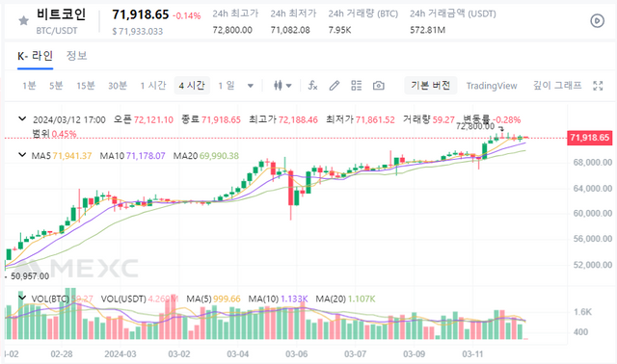
Task: Click the play video icon at top right
Action: tap(597, 21)
